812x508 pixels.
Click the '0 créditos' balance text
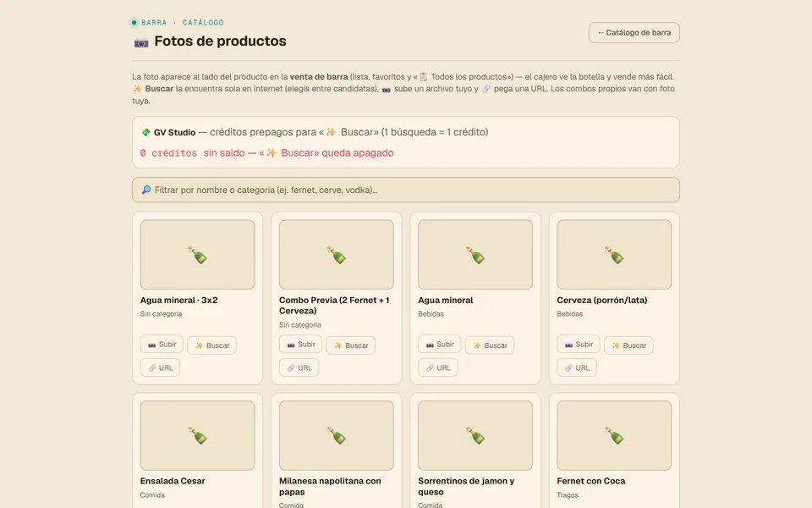click(x=168, y=153)
